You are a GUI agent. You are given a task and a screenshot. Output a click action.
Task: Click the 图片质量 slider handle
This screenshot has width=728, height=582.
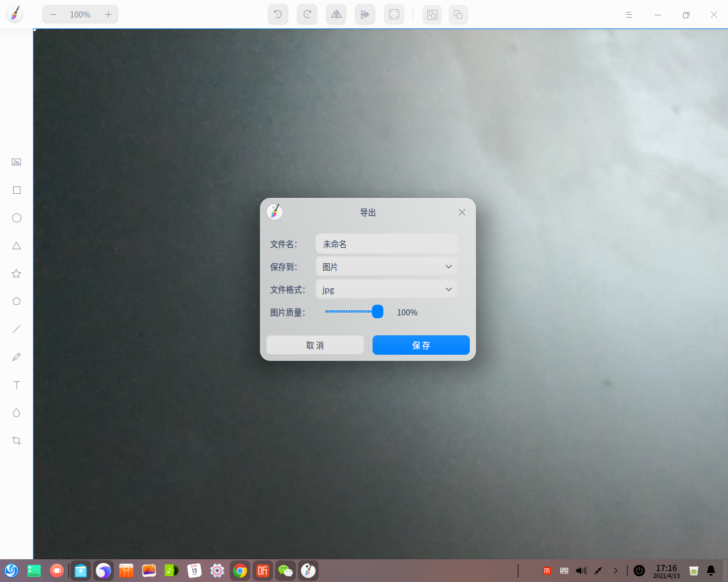378,311
